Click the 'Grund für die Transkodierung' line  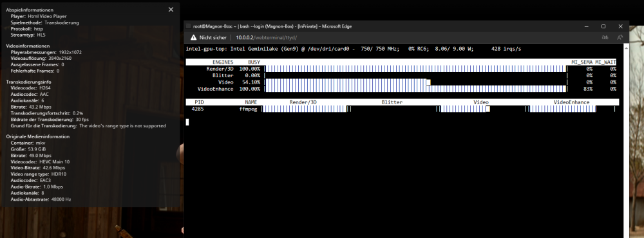coord(88,126)
